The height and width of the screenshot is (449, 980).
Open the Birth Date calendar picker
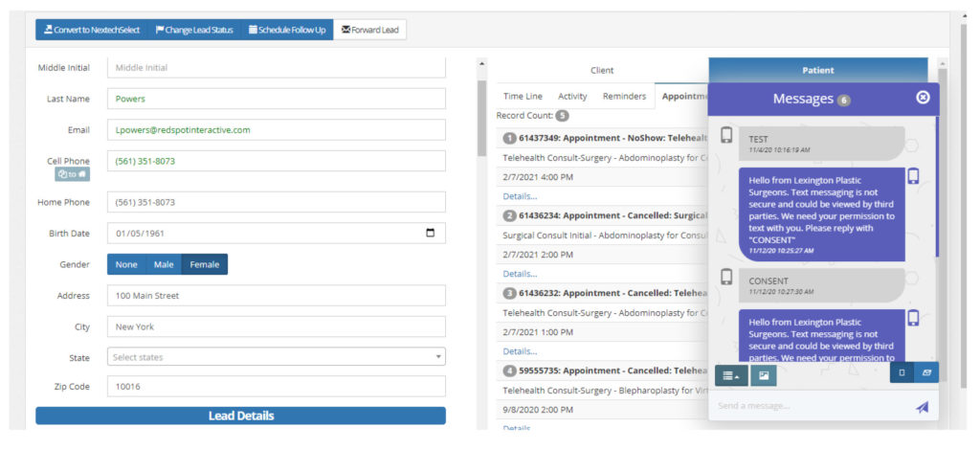click(430, 233)
